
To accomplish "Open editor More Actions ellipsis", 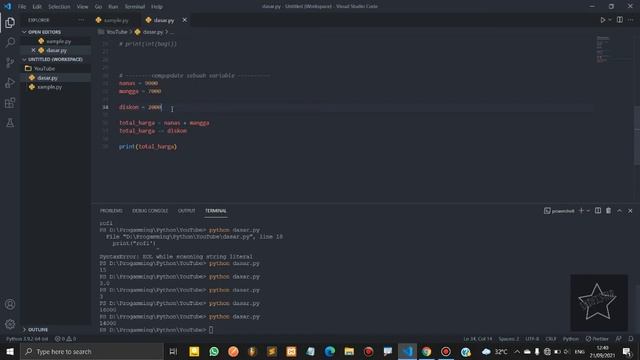I will coord(631,20).
